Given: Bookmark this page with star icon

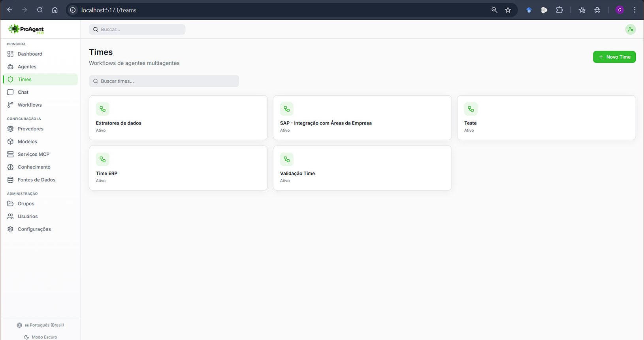Looking at the screenshot, I should tap(508, 10).
